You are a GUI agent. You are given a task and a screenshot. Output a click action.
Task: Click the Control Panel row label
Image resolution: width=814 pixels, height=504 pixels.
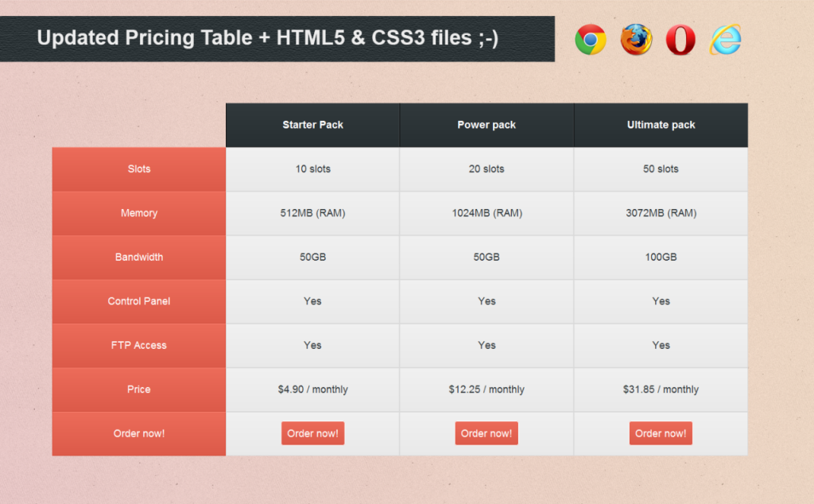pyautogui.click(x=139, y=301)
